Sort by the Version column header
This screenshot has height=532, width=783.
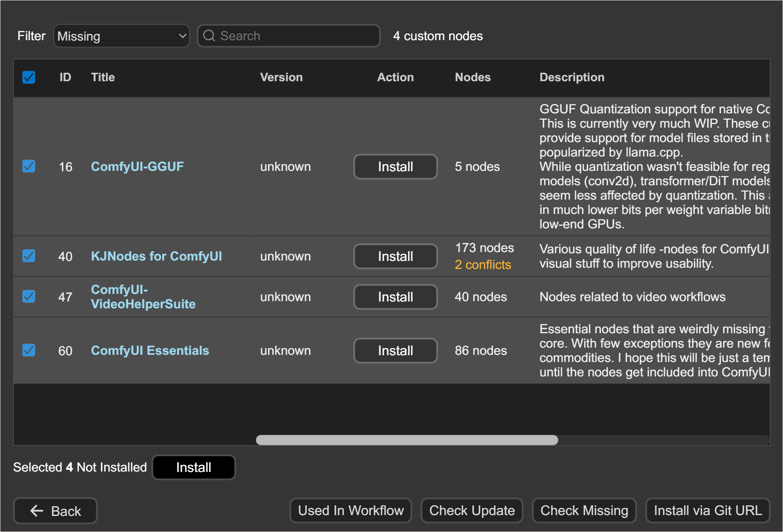point(281,77)
